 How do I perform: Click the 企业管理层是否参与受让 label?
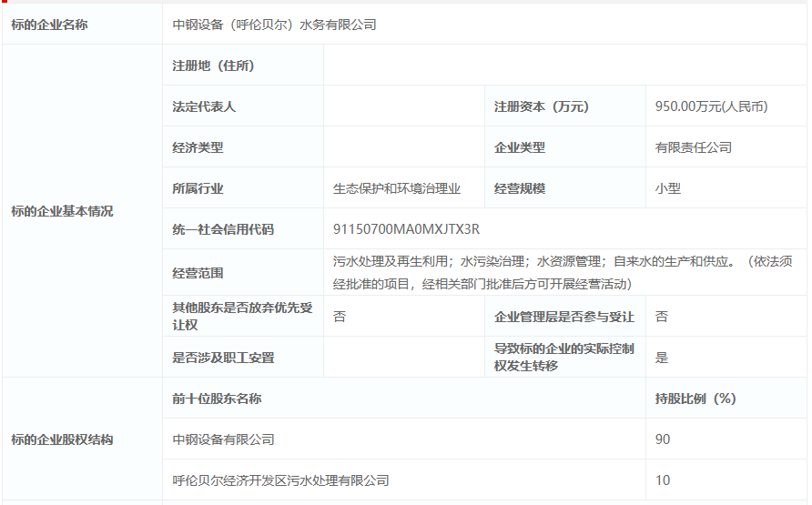(x=564, y=316)
